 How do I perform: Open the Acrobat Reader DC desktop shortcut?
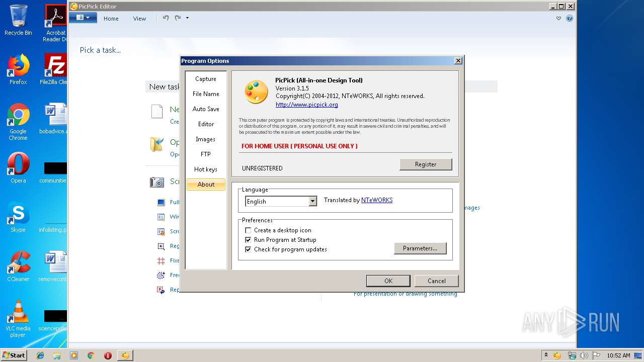55,23
